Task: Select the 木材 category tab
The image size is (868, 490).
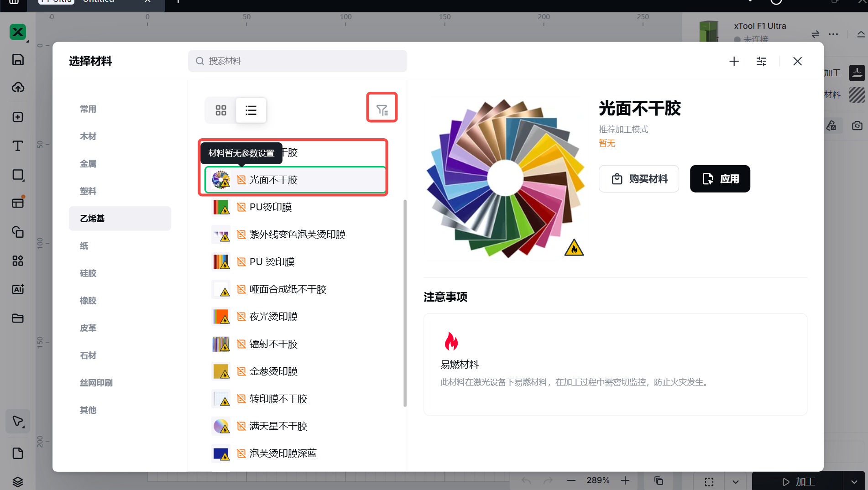Action: pyautogui.click(x=88, y=136)
